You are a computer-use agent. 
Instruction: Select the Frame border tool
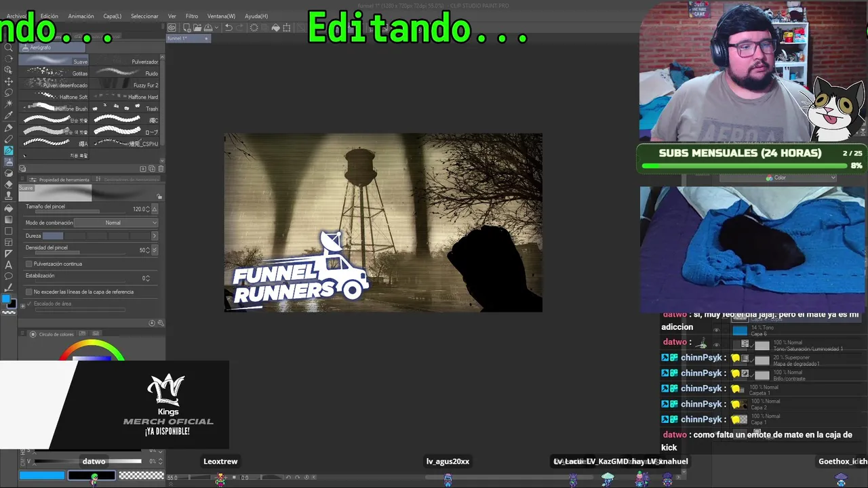(x=9, y=242)
